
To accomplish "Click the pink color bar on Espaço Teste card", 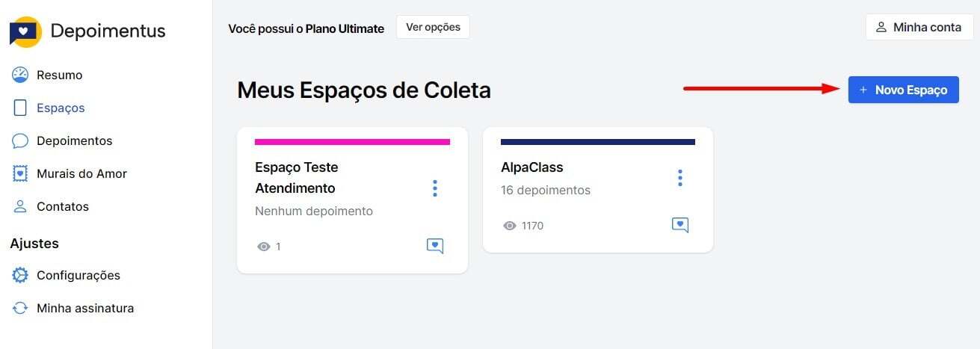I will pyautogui.click(x=352, y=141).
